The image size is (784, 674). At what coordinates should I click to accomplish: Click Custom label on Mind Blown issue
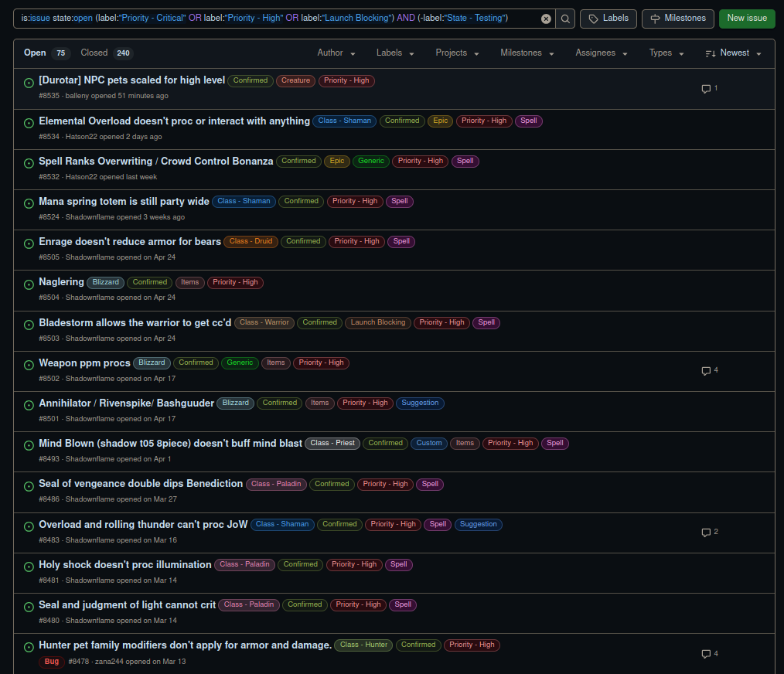point(429,443)
